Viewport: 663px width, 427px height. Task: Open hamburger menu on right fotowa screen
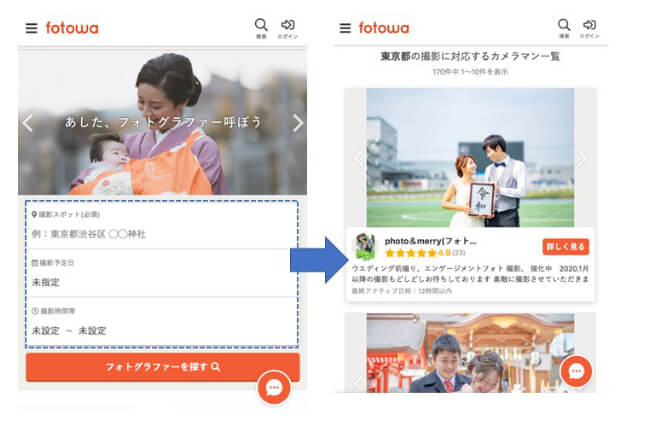345,28
